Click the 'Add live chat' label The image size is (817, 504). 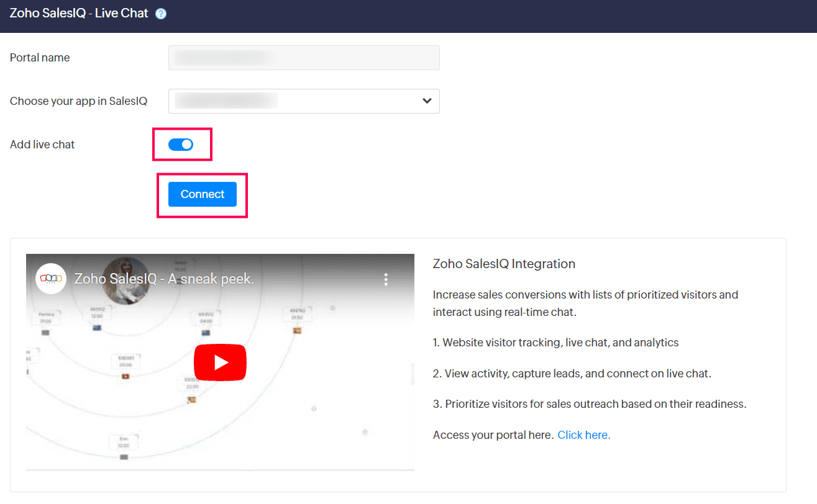pyautogui.click(x=42, y=145)
